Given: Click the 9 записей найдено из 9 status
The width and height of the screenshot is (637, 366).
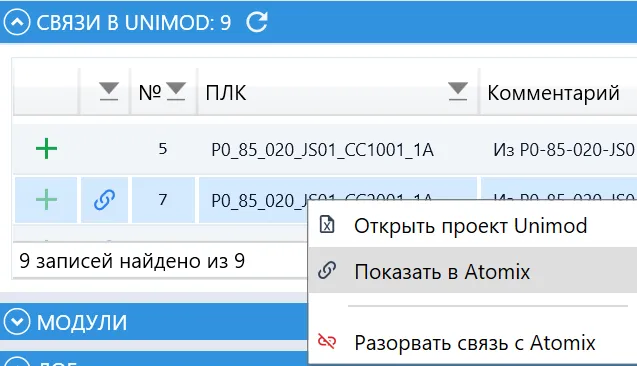Looking at the screenshot, I should coord(132,261).
